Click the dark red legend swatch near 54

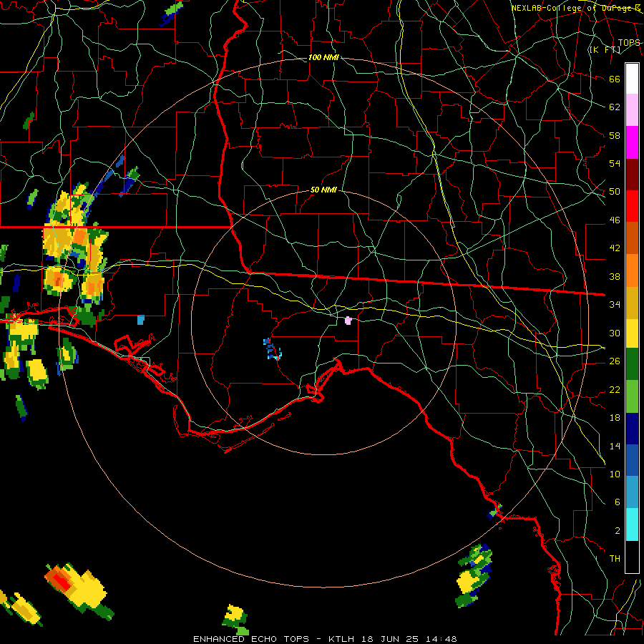pos(632,174)
